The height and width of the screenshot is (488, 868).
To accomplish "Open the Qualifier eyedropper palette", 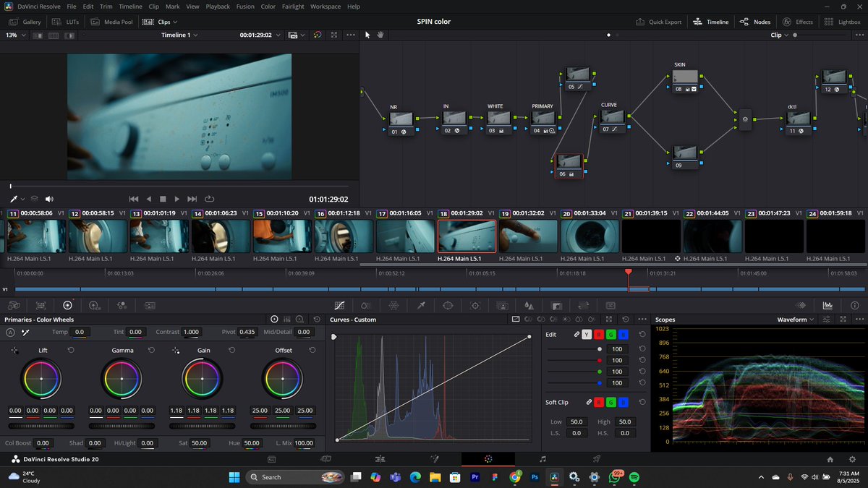I will 420,305.
